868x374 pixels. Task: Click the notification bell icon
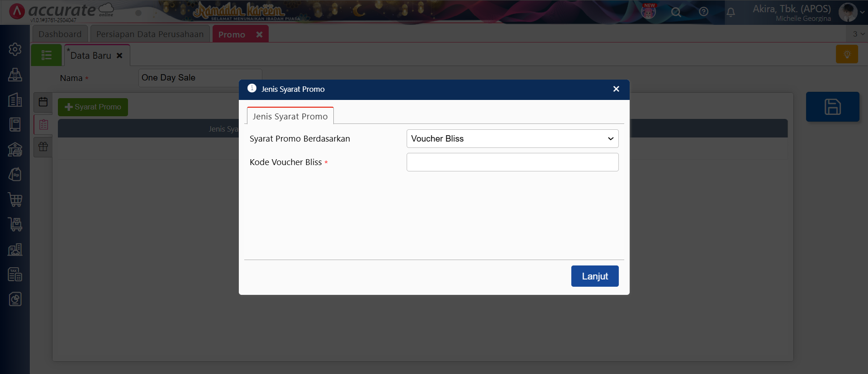730,12
